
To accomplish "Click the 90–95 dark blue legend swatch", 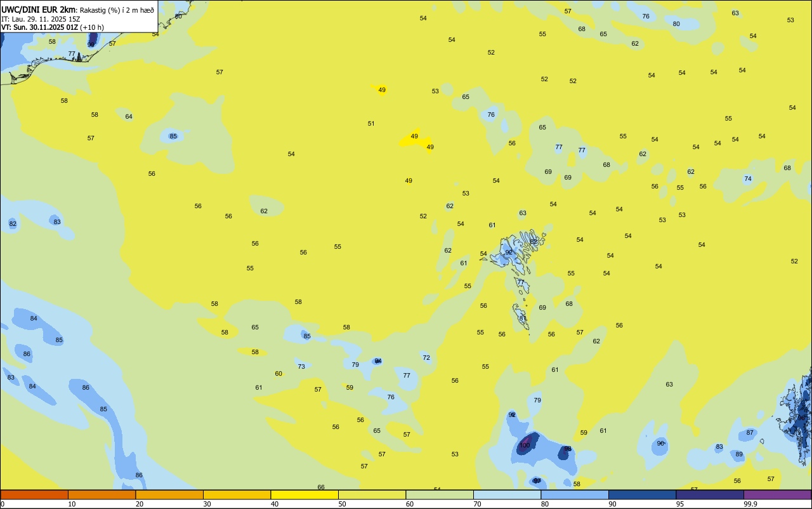I will 642,494.
